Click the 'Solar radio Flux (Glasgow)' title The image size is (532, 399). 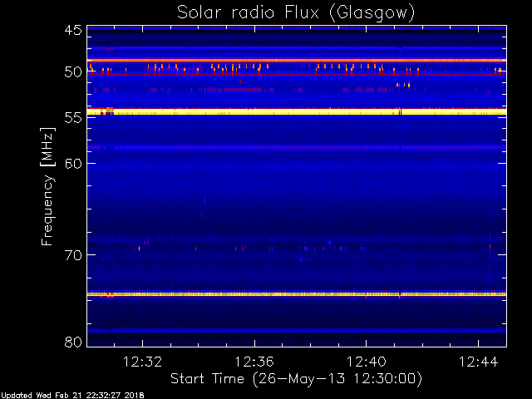coord(296,13)
